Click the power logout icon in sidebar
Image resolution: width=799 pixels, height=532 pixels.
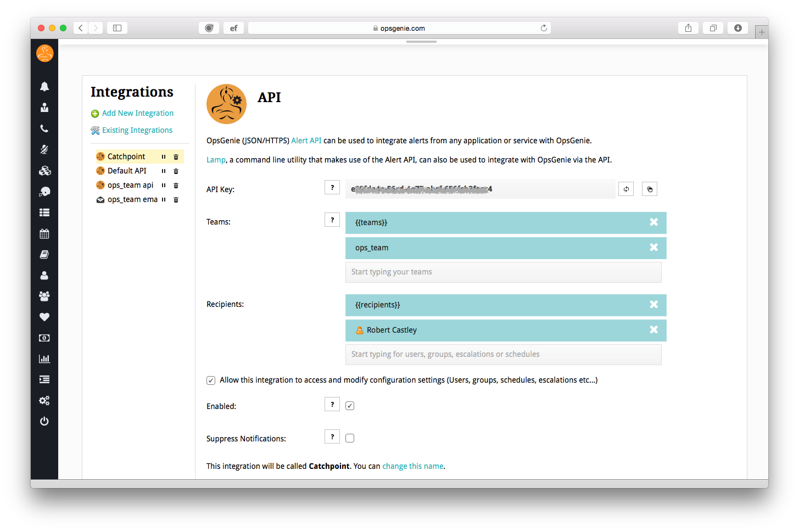pyautogui.click(x=44, y=421)
